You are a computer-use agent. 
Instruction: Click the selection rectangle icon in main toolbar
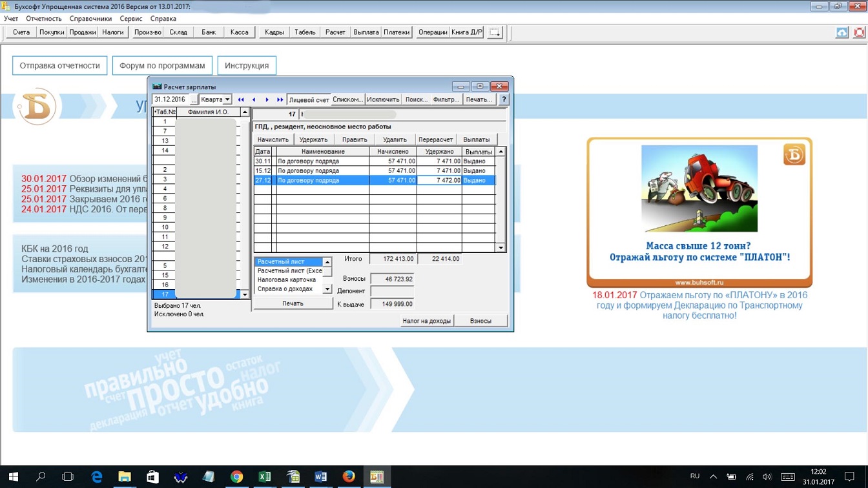pyautogui.click(x=495, y=32)
